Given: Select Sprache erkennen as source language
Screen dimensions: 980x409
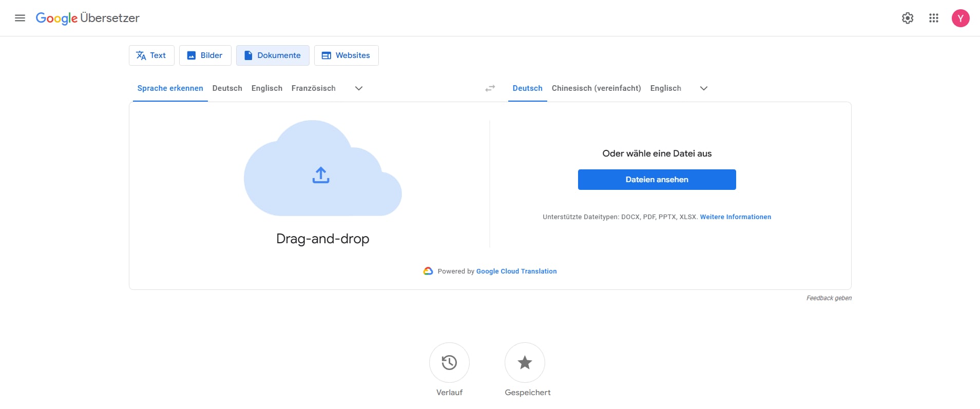Looking at the screenshot, I should [170, 88].
